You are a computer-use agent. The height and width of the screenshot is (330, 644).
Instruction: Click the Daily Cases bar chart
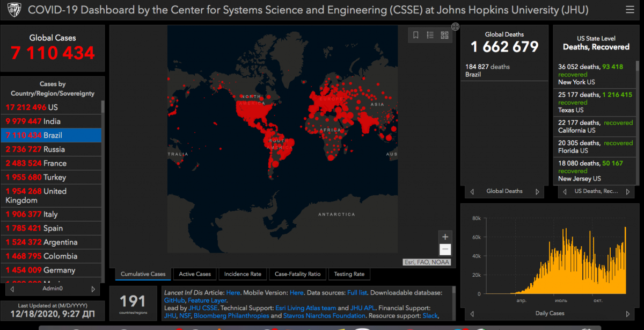[555, 261]
